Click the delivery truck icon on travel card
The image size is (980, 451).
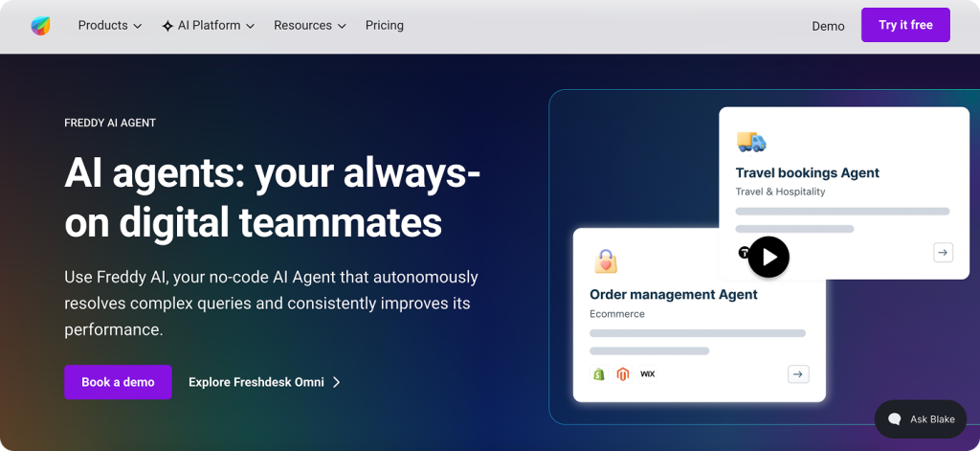pos(751,142)
